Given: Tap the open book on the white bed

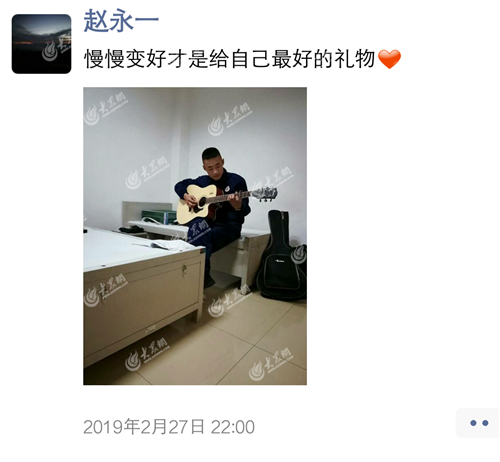Looking at the screenshot, I should tap(162, 245).
